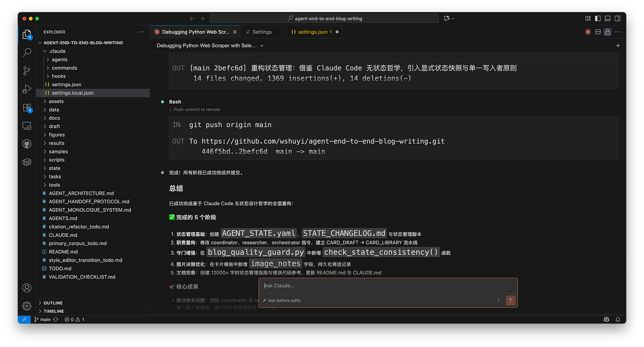The width and height of the screenshot is (644, 347).
Task: Click the main branch in status bar
Action: pyautogui.click(x=42, y=319)
